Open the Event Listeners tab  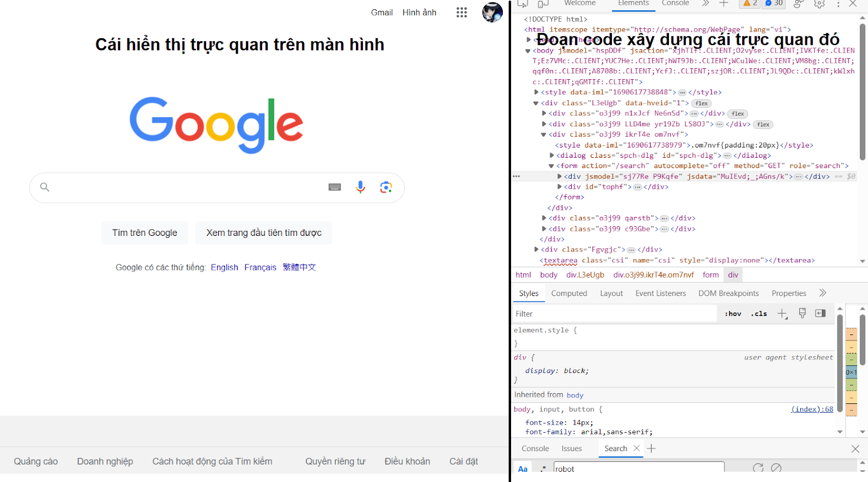[661, 293]
